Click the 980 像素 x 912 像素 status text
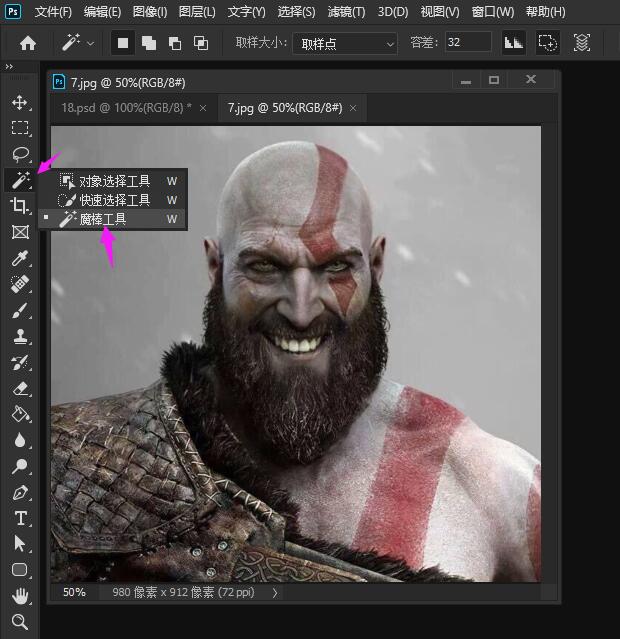Image resolution: width=620 pixels, height=639 pixels. [183, 592]
